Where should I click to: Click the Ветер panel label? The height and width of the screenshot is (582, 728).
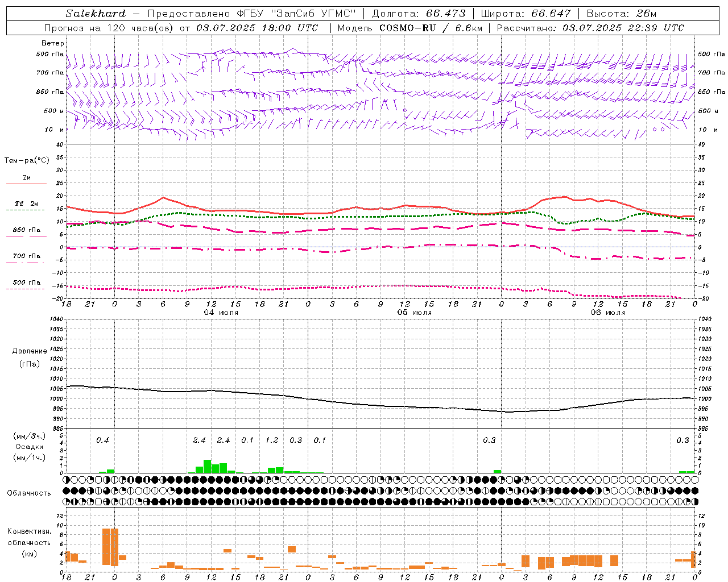coord(53,43)
